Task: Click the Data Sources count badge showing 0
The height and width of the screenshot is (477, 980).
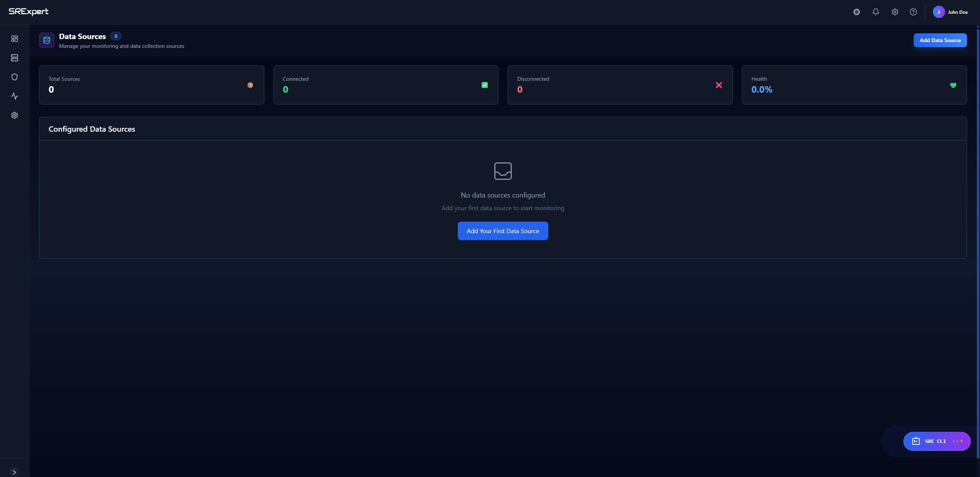Action: (115, 36)
